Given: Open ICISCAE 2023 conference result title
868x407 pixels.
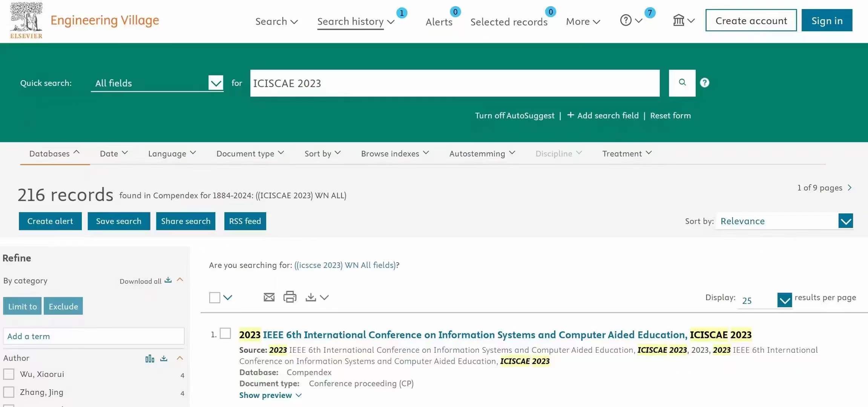Looking at the screenshot, I should pos(495,335).
